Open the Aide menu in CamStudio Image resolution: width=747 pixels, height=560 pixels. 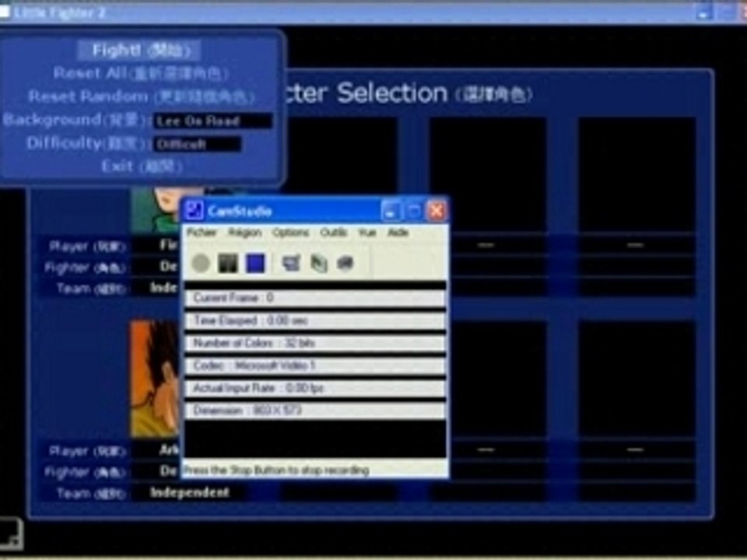(x=398, y=233)
